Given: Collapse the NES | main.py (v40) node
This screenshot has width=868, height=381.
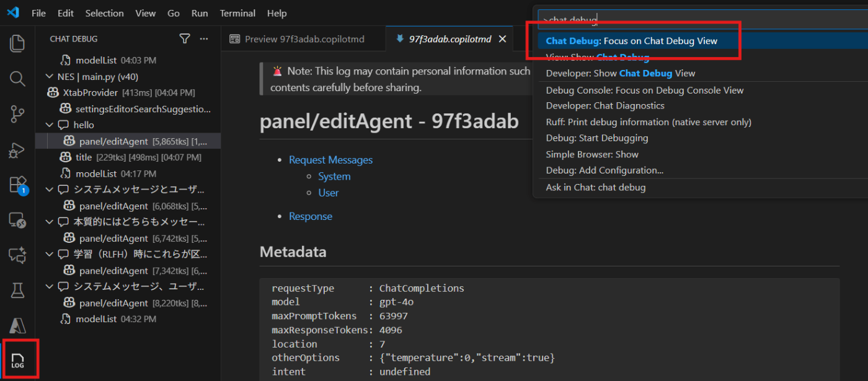Looking at the screenshot, I should pos(50,77).
